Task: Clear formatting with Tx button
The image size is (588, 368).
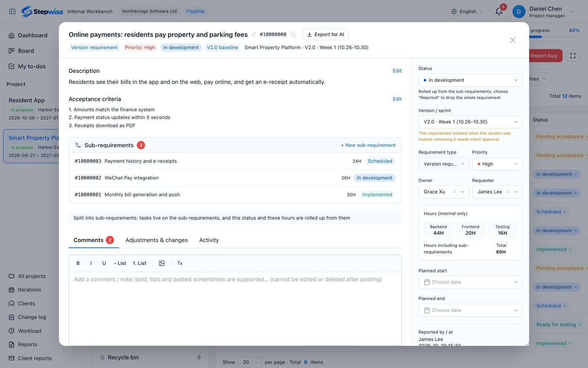Action: pyautogui.click(x=180, y=263)
